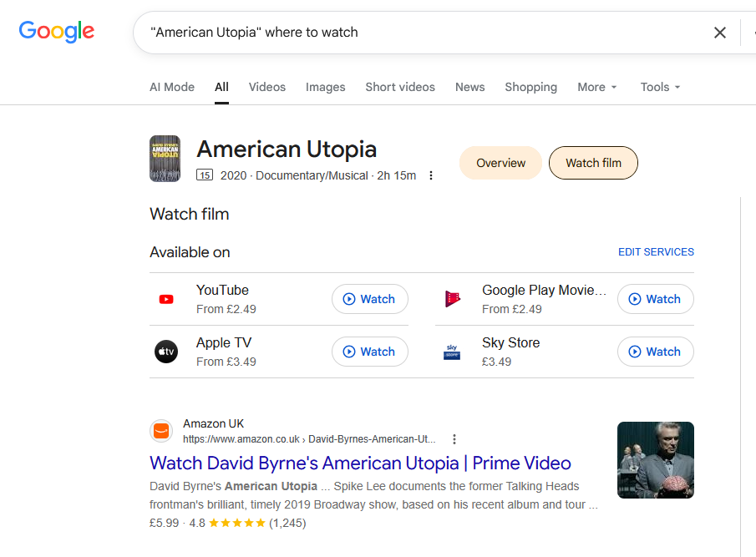The width and height of the screenshot is (756, 557).
Task: Select the All results tab
Action: tap(221, 87)
